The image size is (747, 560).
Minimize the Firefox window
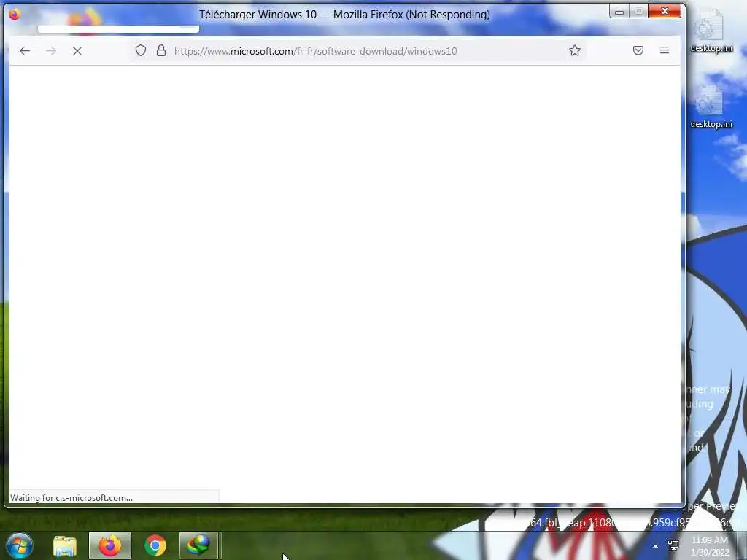tap(619, 12)
